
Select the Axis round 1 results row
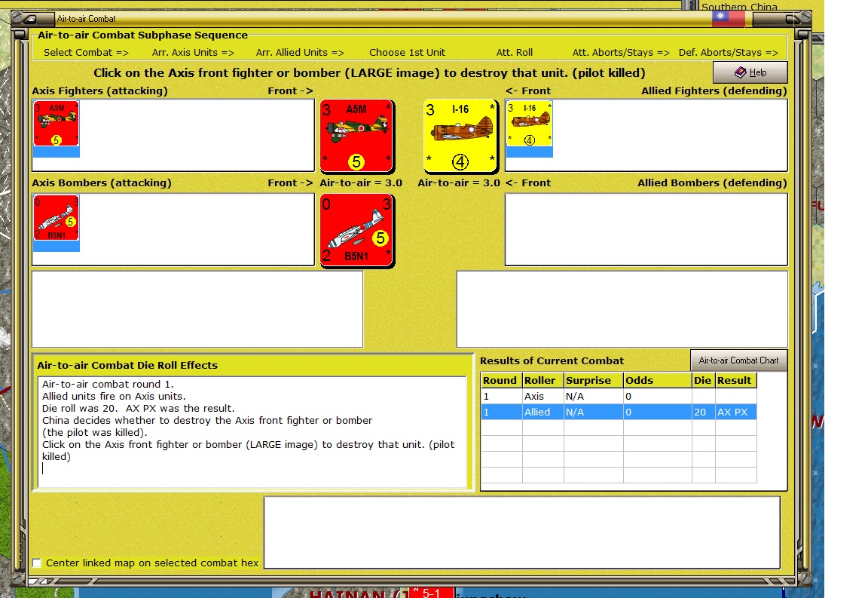tap(619, 396)
